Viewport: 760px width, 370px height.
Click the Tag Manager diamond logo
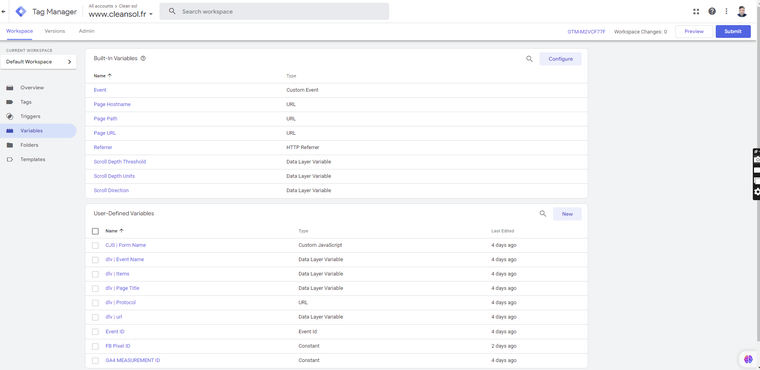21,12
